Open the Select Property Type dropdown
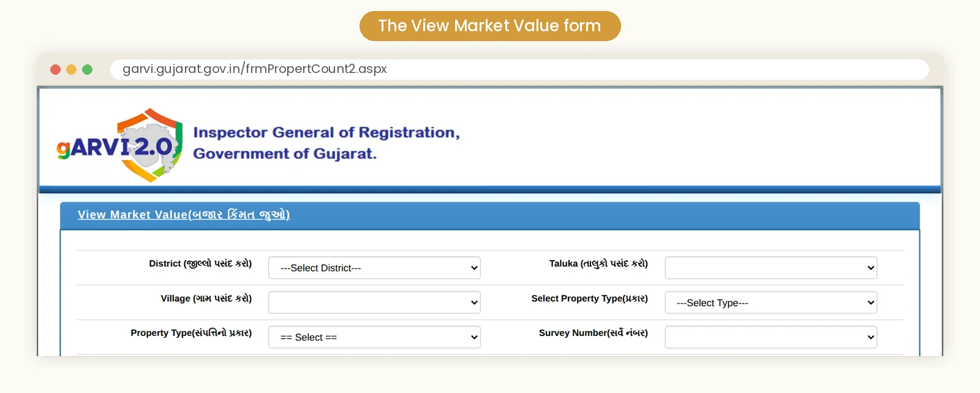The image size is (980, 393). pyautogui.click(x=771, y=302)
